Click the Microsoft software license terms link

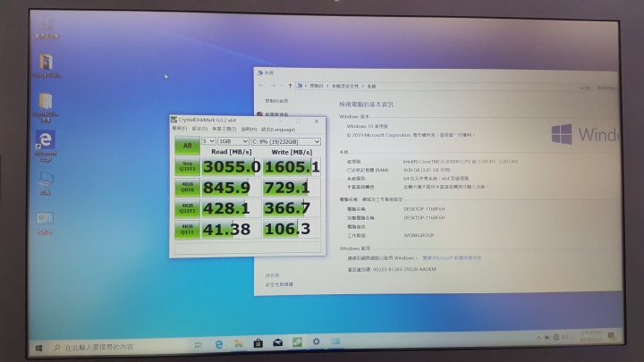452,257
